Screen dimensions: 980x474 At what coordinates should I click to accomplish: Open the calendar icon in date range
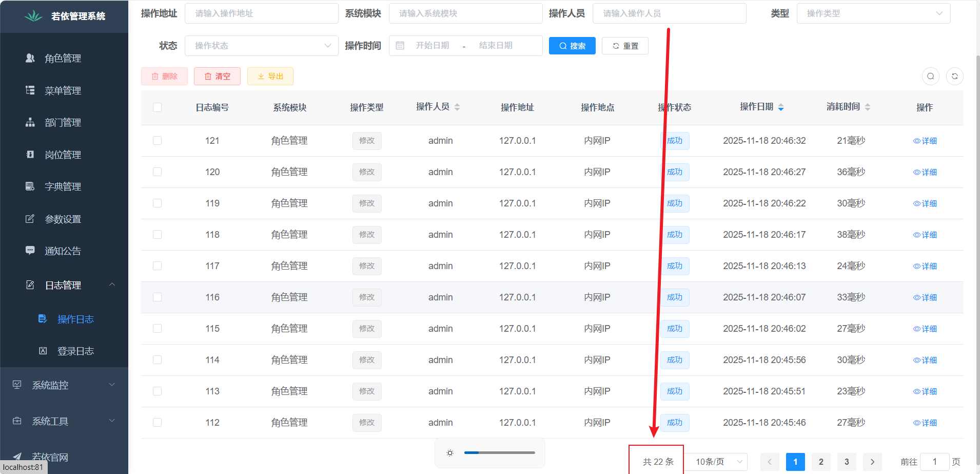pos(400,46)
